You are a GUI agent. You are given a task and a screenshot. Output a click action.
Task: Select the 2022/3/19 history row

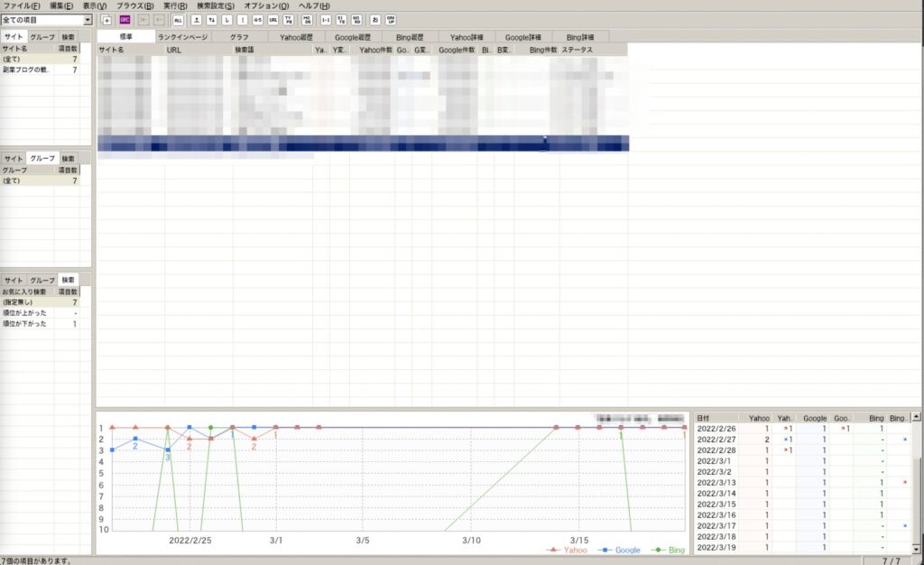(802, 547)
